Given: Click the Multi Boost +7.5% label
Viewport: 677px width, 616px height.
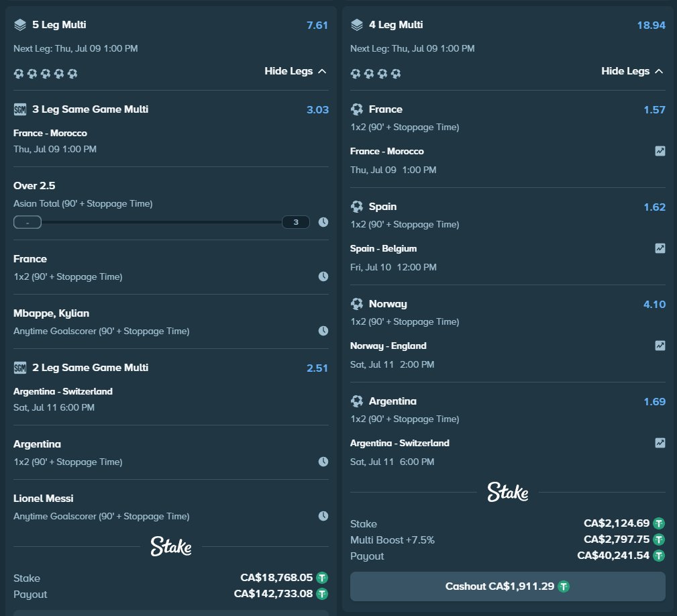Looking at the screenshot, I should 393,540.
